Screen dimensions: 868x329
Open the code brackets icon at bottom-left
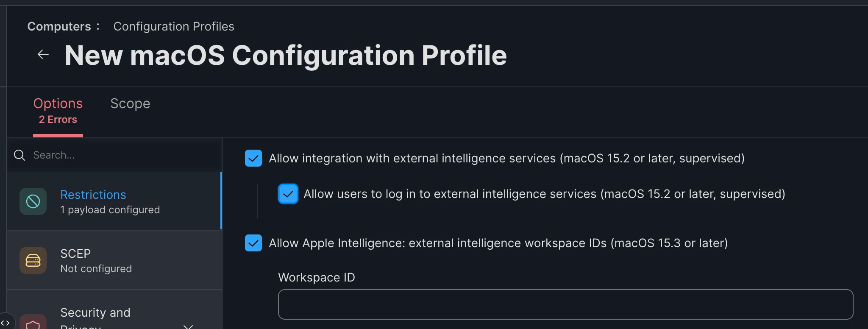6,323
